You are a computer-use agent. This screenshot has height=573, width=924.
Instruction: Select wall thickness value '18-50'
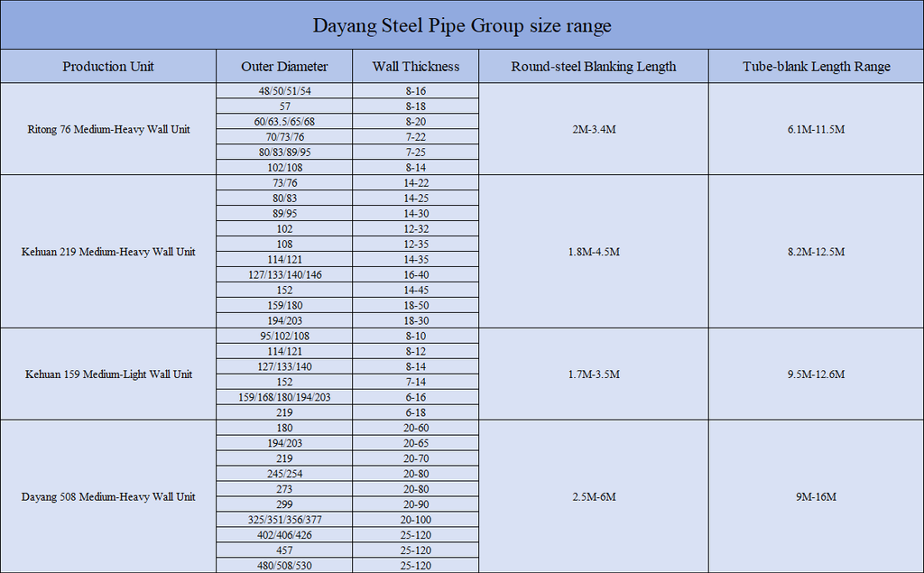pos(416,305)
